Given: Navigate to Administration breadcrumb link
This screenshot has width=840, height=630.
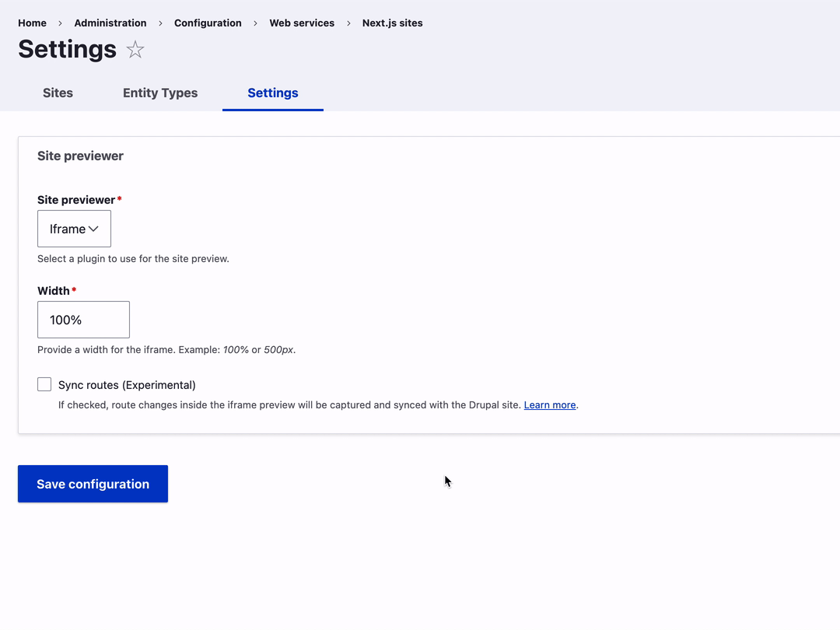Looking at the screenshot, I should [110, 23].
